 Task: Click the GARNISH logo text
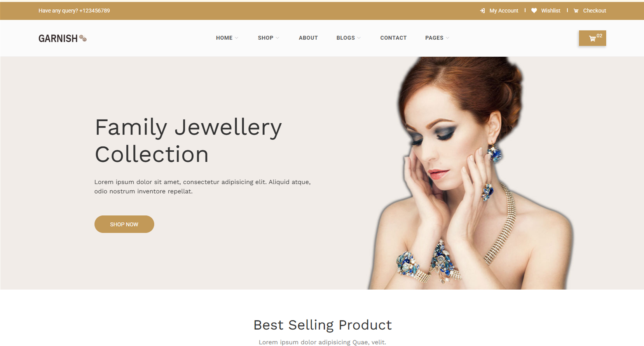coord(58,38)
